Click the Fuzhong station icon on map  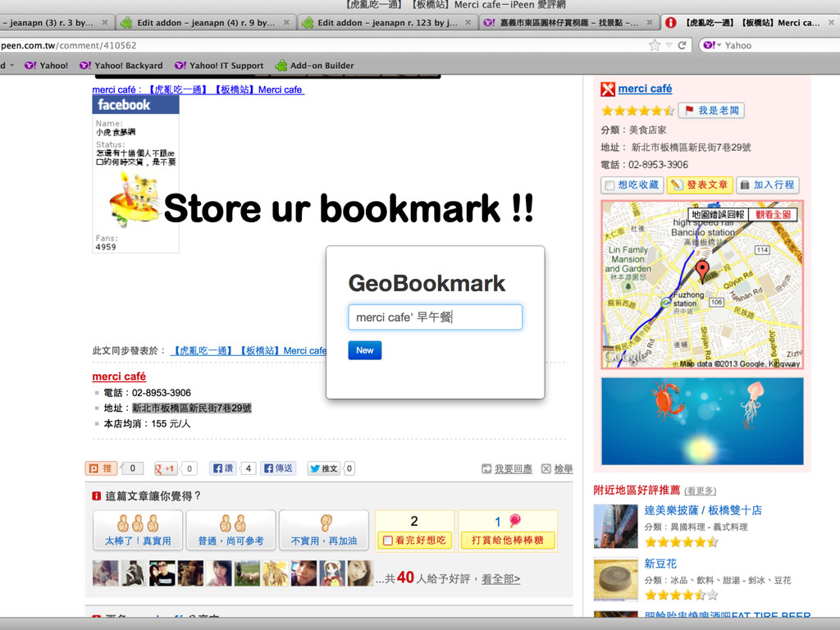(665, 303)
